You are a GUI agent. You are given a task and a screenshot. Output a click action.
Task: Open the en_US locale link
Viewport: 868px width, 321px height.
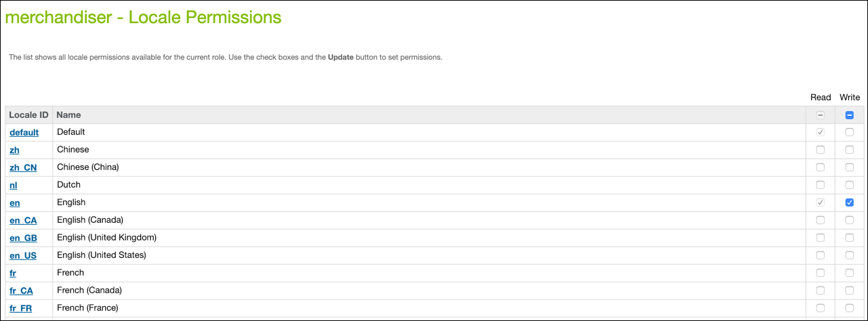(23, 255)
